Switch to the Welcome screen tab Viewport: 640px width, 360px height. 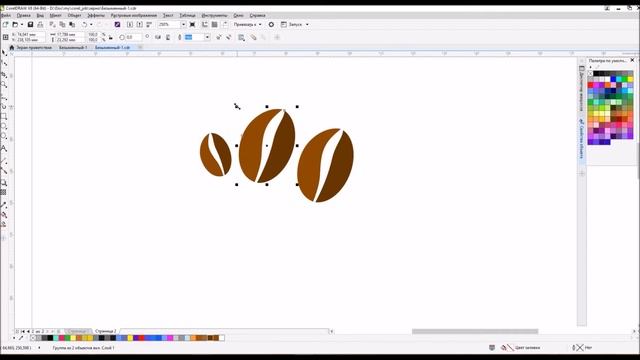(x=34, y=48)
